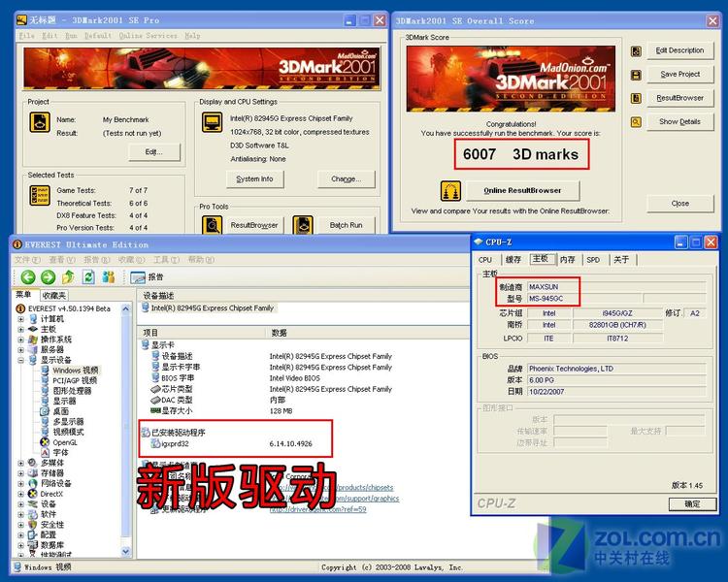Click the magnifier icon beside Show Details
Image resolution: width=728 pixels, height=582 pixels.
point(636,122)
